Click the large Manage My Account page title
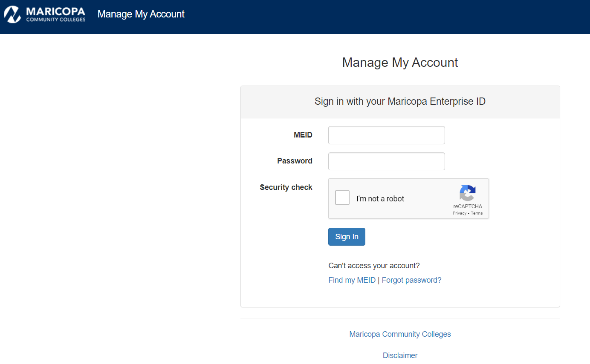Image resolution: width=590 pixels, height=364 pixels. [400, 63]
